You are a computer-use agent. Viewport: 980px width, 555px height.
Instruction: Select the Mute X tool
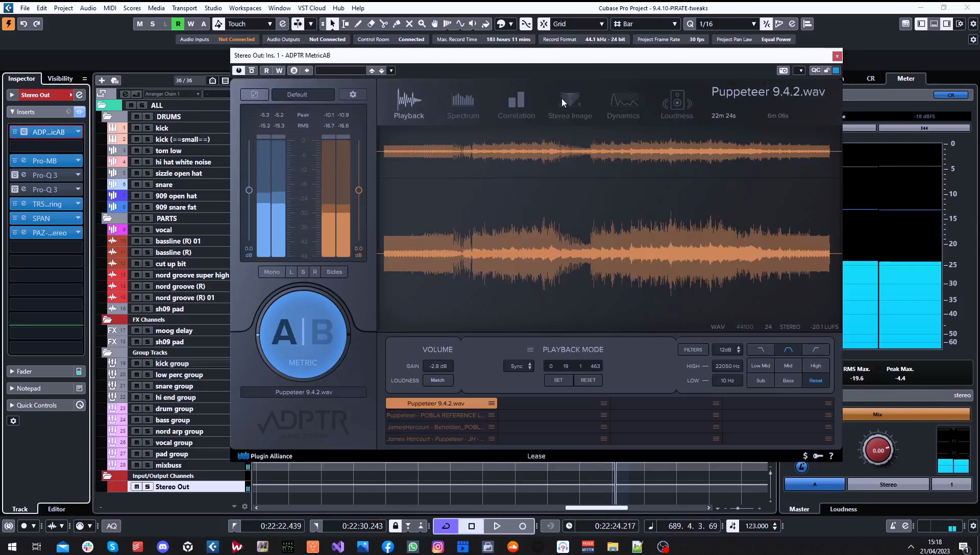(409, 24)
